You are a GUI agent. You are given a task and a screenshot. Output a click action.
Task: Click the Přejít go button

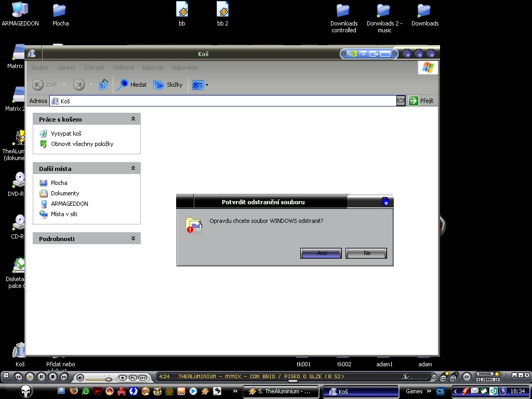point(421,101)
